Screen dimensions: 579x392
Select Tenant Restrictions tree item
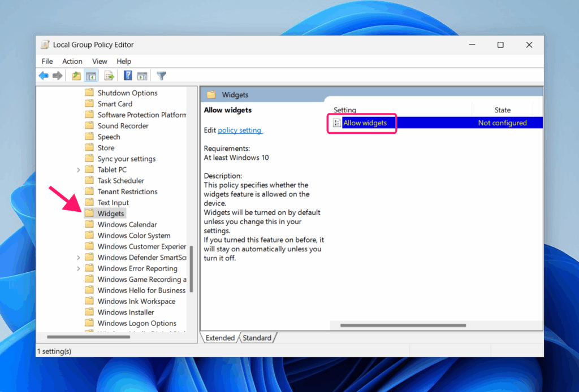tap(127, 191)
